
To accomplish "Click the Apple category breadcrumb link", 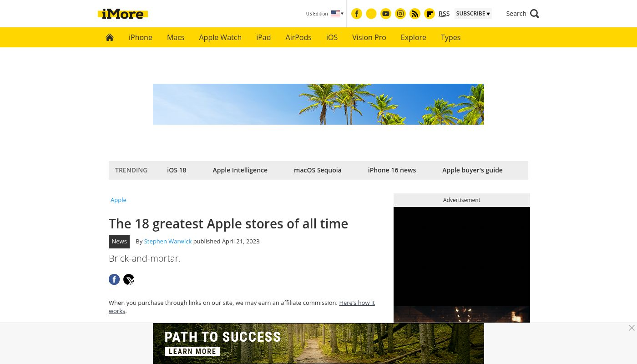I will 118,200.
